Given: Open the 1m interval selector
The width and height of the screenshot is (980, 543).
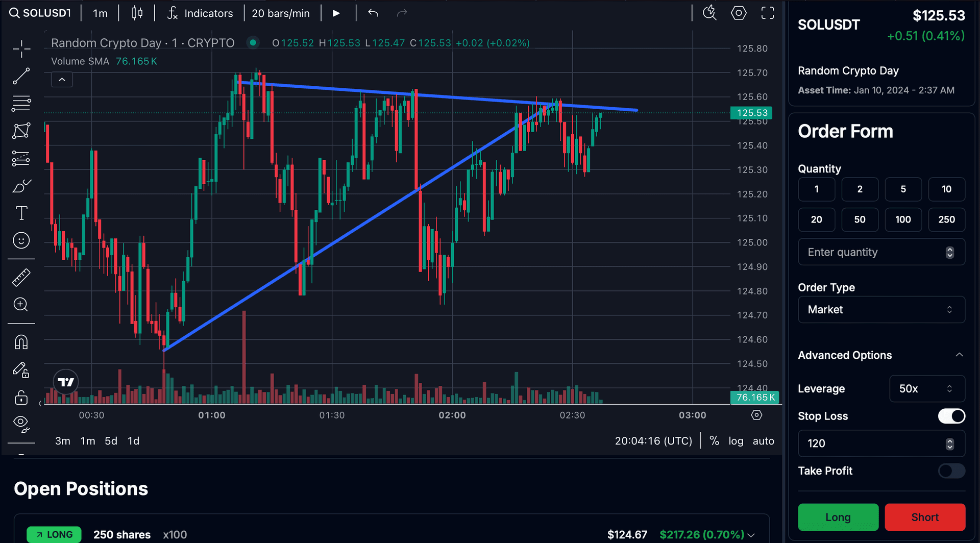Looking at the screenshot, I should click(x=100, y=13).
